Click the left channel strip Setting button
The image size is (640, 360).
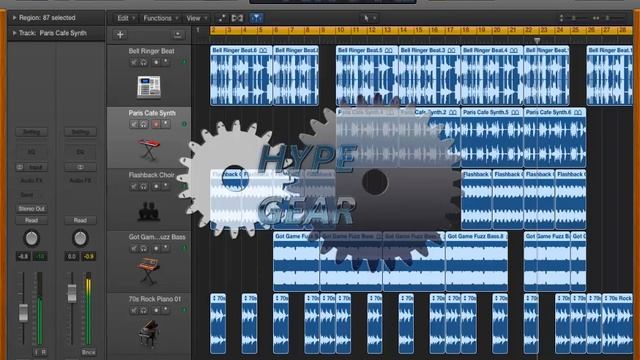point(31,132)
